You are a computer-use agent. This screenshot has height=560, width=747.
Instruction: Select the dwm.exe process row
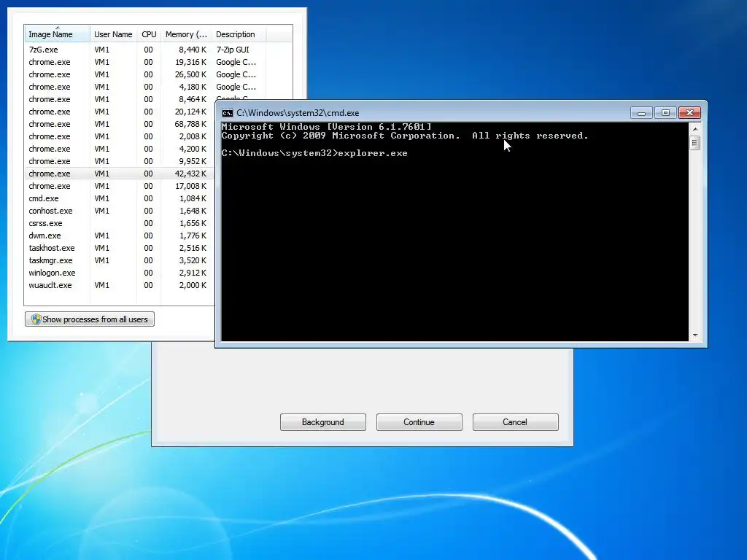(x=119, y=236)
